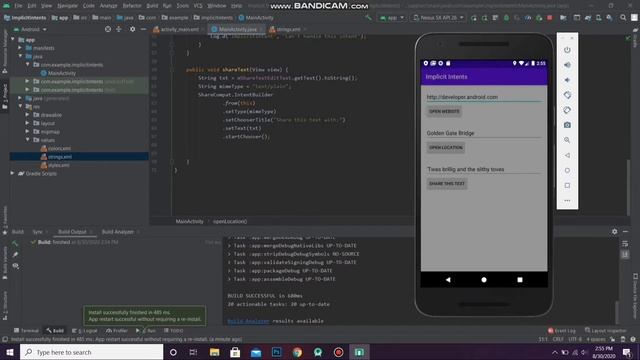Lower emulator volume with smaller speaker icon
The height and width of the screenshot is (360, 640).
pos(567,80)
